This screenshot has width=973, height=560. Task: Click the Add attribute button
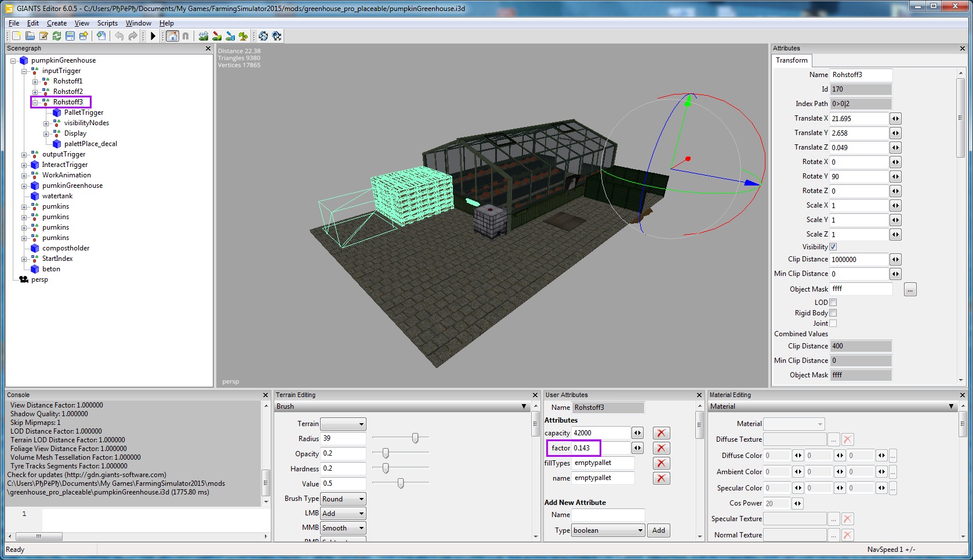(659, 530)
